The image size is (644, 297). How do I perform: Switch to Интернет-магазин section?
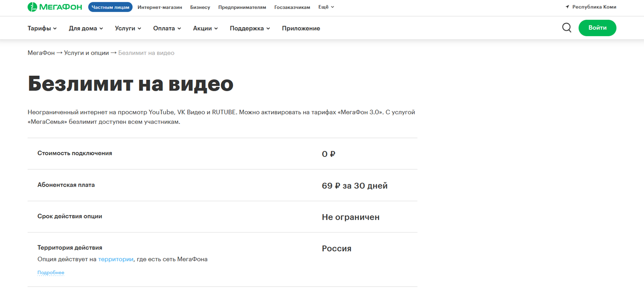point(160,7)
